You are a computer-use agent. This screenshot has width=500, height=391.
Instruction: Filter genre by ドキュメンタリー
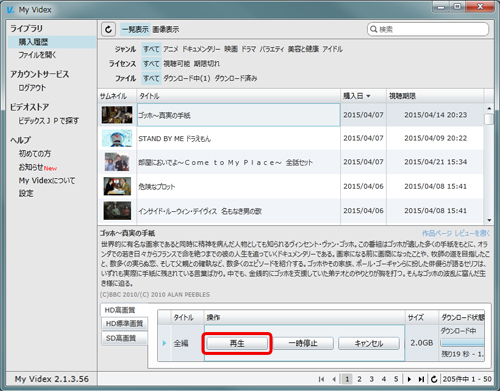pos(201,49)
